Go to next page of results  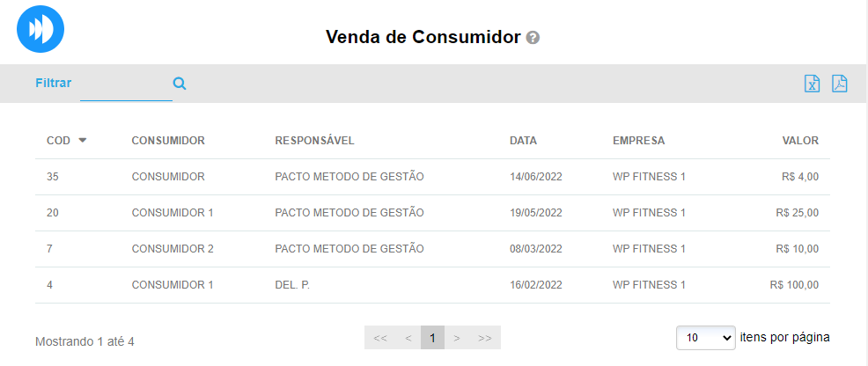(457, 338)
